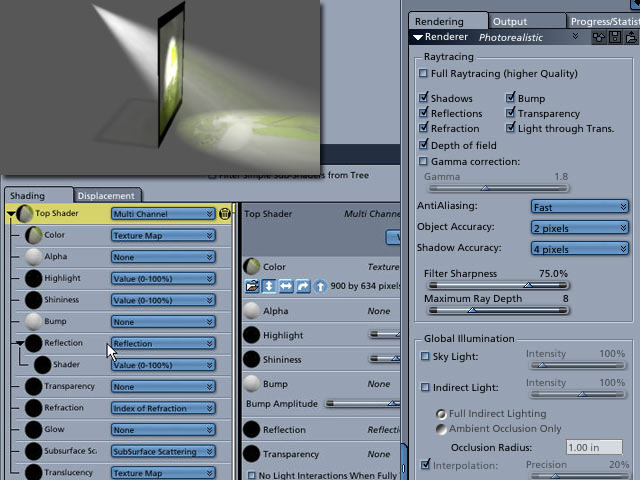This screenshot has width=640, height=480.
Task: Flip the color texture horizontally
Action: pyautogui.click(x=286, y=286)
